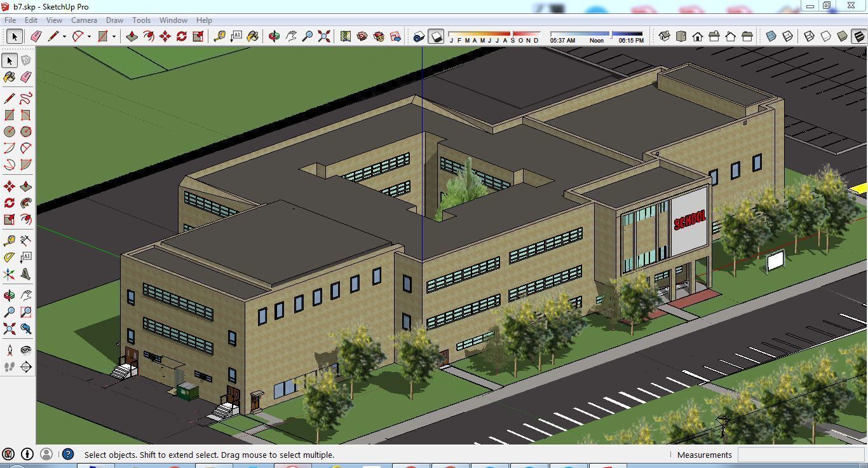This screenshot has height=468, width=868.
Task: Open the Line tool dropdown arrow
Action: (64, 36)
